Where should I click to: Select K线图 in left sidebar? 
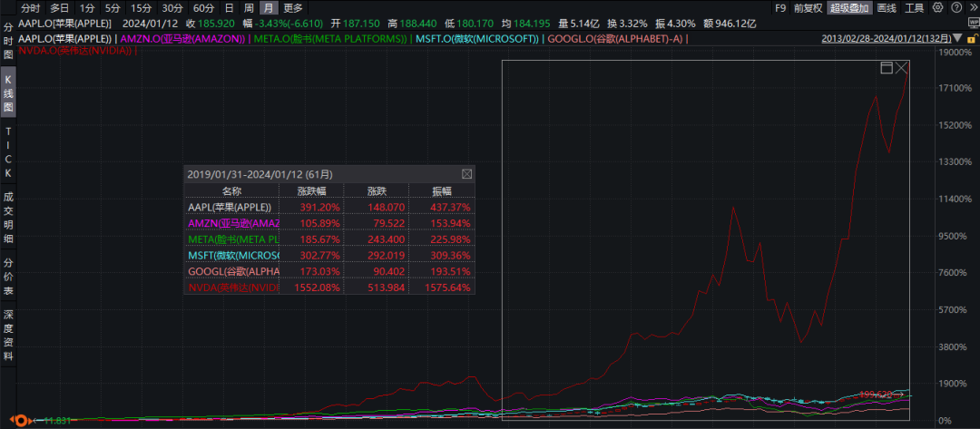click(x=8, y=93)
